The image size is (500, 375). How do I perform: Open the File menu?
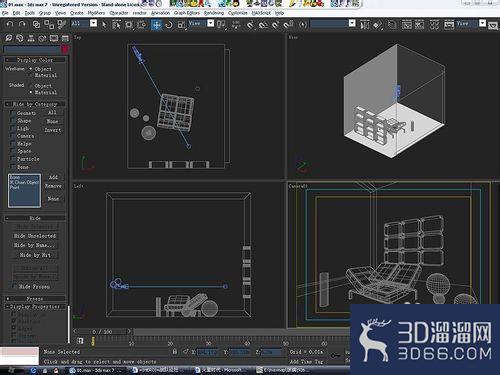5,13
